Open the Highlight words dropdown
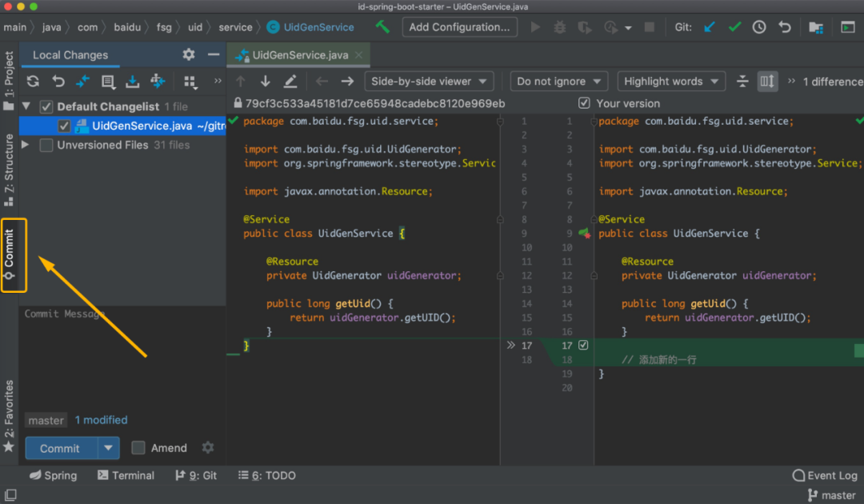This screenshot has width=864, height=504. [x=670, y=81]
